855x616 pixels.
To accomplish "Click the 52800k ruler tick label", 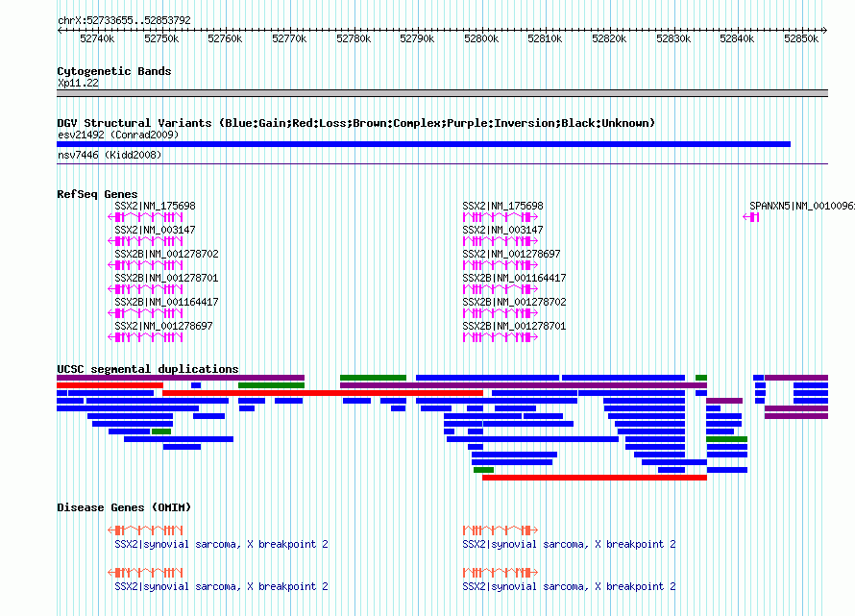I will [481, 38].
